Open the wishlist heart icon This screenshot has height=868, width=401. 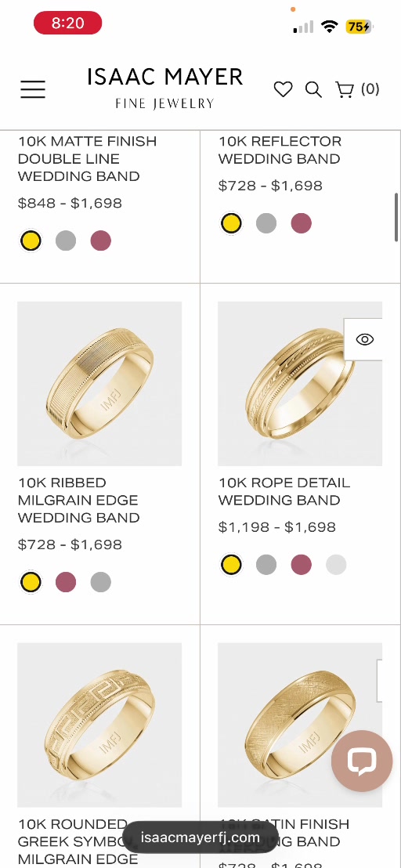[x=284, y=89]
